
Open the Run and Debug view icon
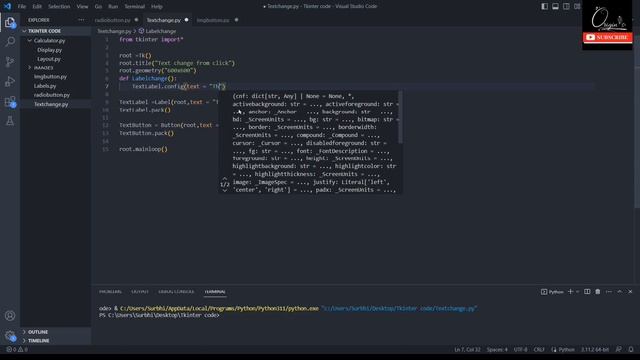10,81
